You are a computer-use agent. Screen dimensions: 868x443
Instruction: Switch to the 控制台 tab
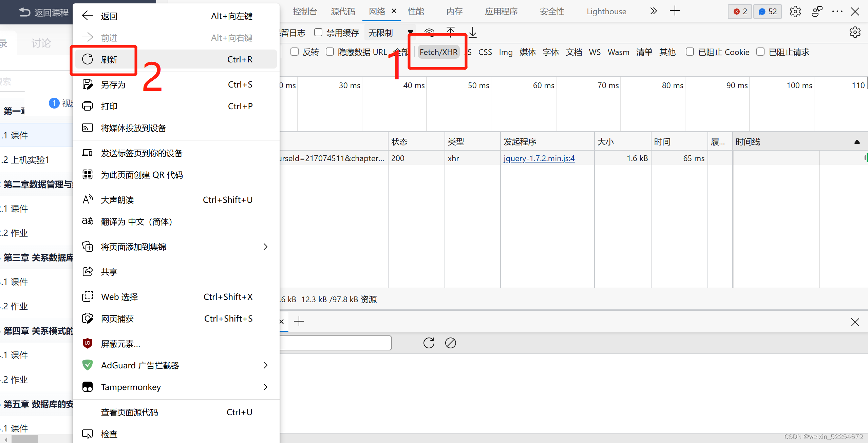(305, 12)
